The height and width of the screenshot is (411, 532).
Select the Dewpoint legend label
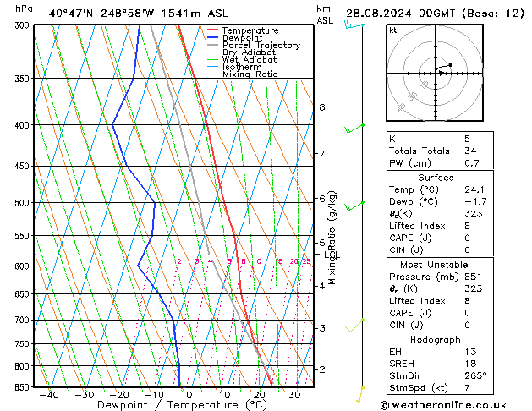pos(242,38)
